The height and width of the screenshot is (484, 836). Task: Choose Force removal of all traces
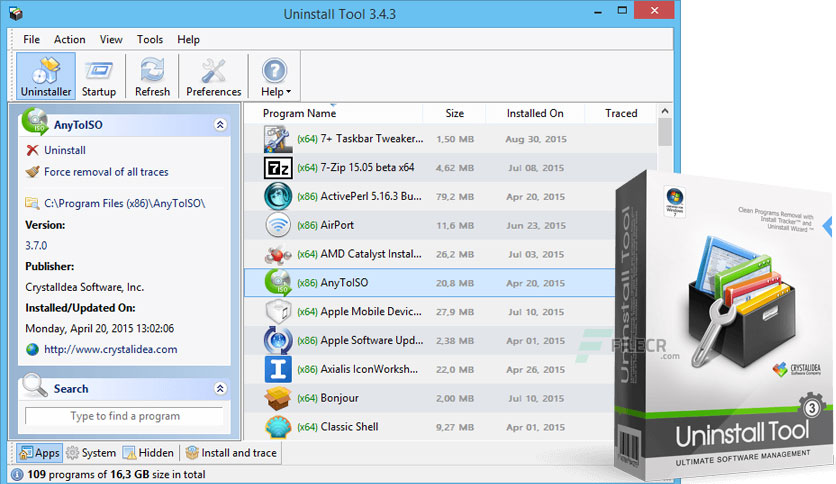tap(106, 172)
